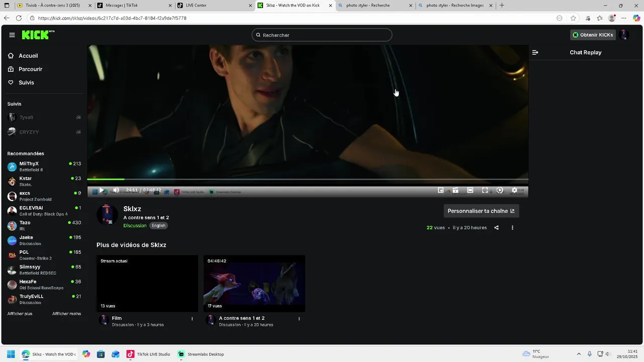This screenshot has width=644, height=362.
Task: Open browser settings and more menu
Action: click(x=624, y=18)
